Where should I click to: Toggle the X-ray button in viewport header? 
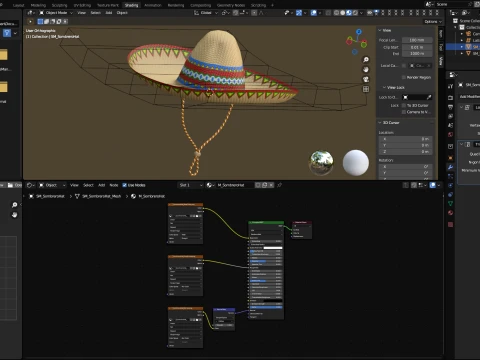click(x=328, y=13)
